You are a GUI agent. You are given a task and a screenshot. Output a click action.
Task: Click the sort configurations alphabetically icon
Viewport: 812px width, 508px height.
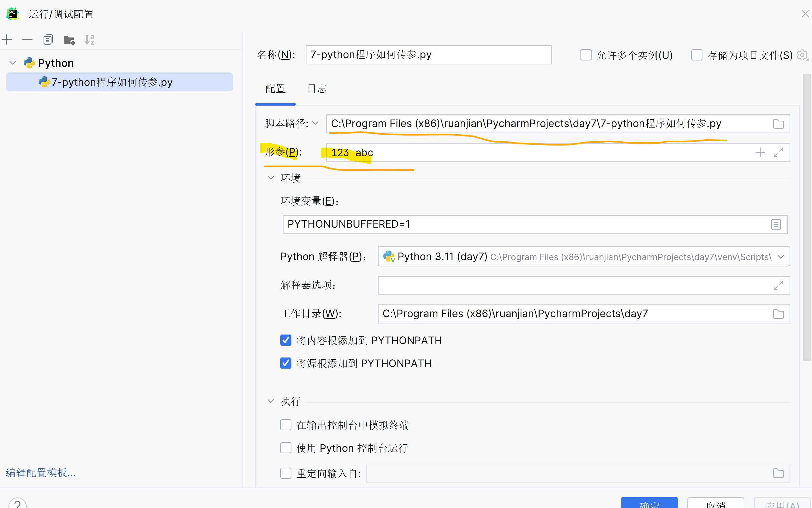click(x=89, y=40)
